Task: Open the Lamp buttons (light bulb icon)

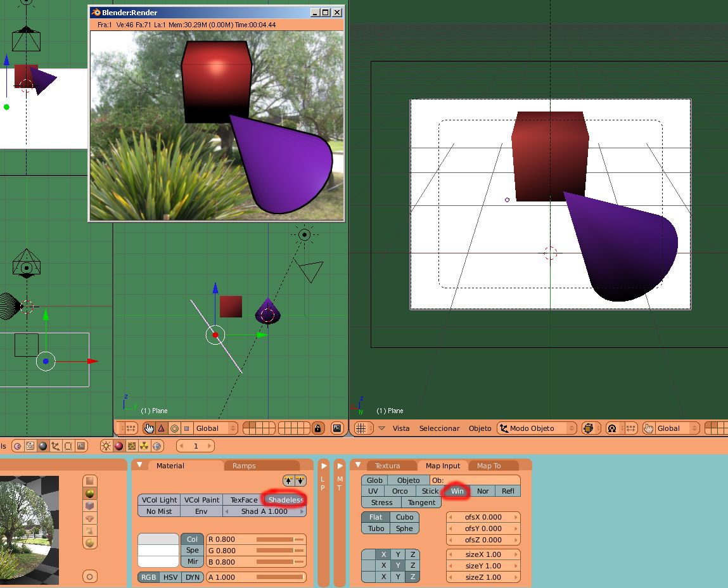Action: pyautogui.click(x=106, y=446)
